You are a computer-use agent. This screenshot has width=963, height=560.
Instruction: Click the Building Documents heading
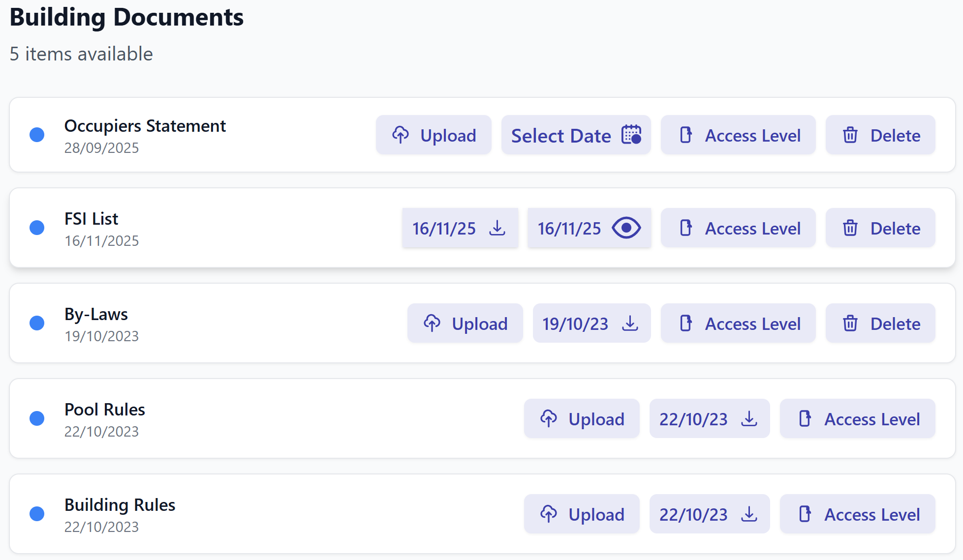click(126, 18)
